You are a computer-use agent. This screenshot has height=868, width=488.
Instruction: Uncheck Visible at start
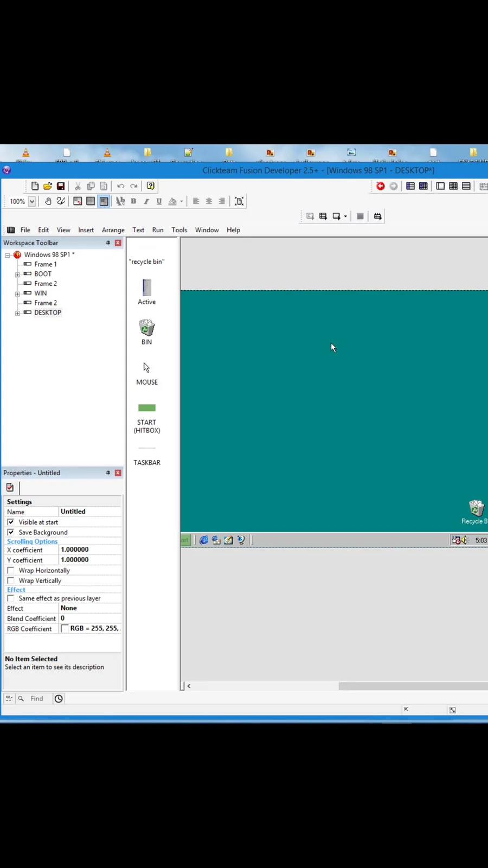[11, 522]
